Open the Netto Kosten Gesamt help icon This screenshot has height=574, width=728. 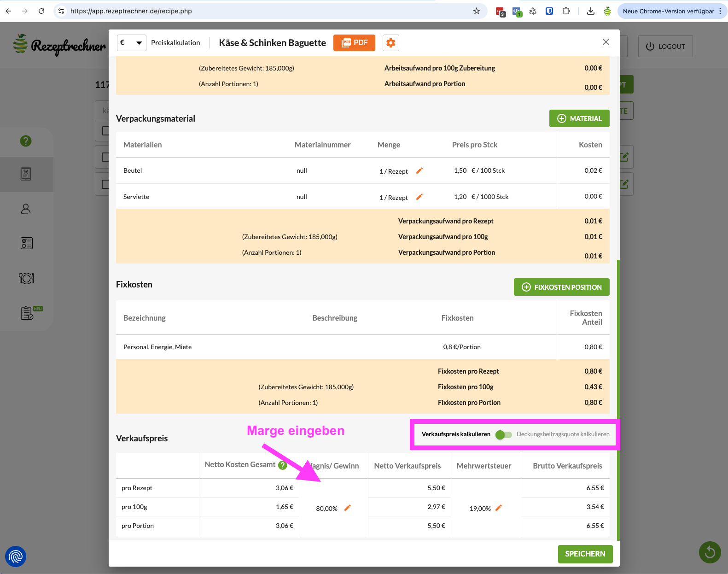(x=283, y=465)
